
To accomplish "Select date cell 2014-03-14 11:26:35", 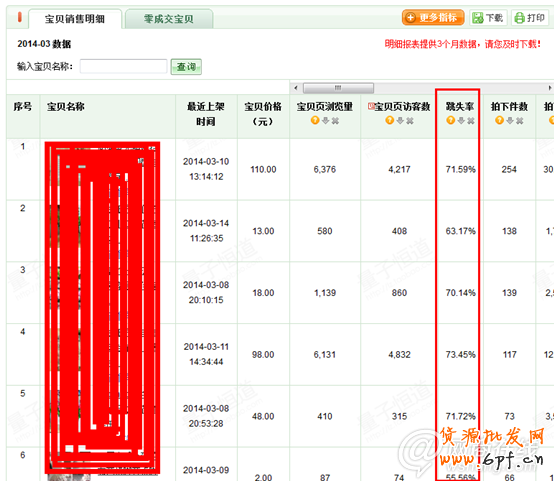I will 206,231.
